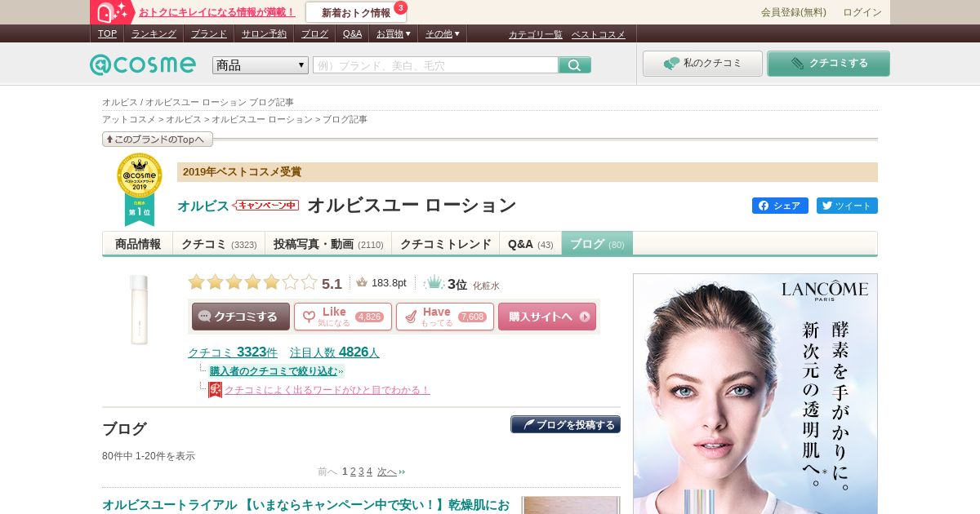Viewport: 980px width, 514px height.
Task: Click the blog post thumbnail image
Action: pos(571,505)
